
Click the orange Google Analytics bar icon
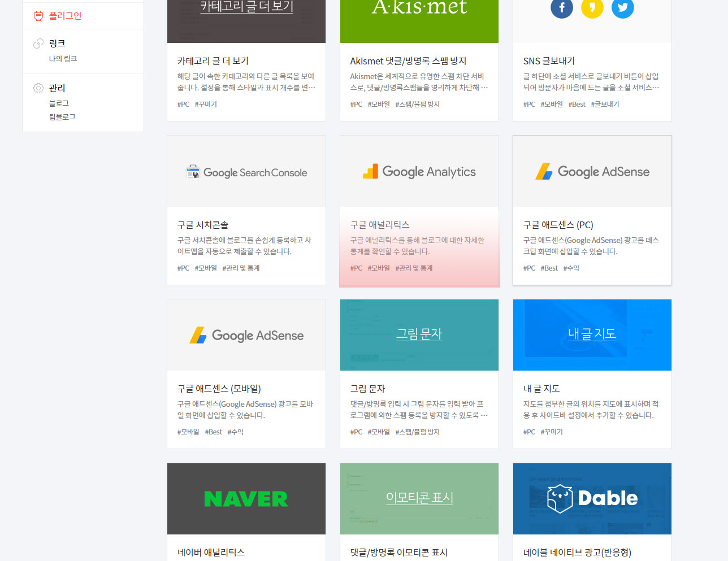(x=371, y=171)
